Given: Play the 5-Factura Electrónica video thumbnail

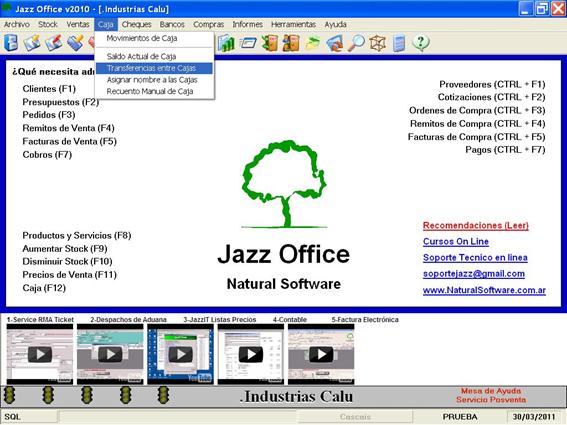Looking at the screenshot, I should 321,354.
